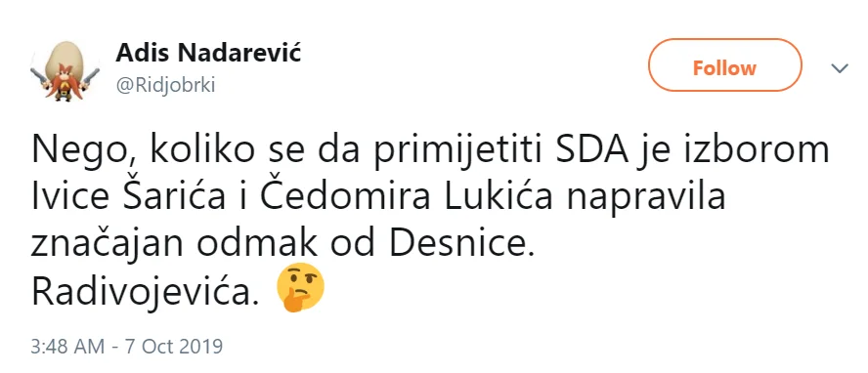Open the Yosemite Sam profile avatar
The height and width of the screenshot is (373, 868).
point(65,70)
